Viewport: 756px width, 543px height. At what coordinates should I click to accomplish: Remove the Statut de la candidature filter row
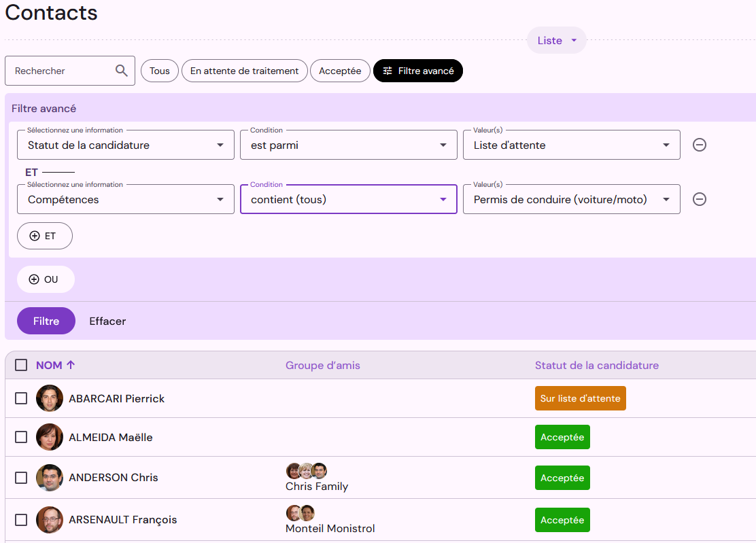tap(699, 145)
